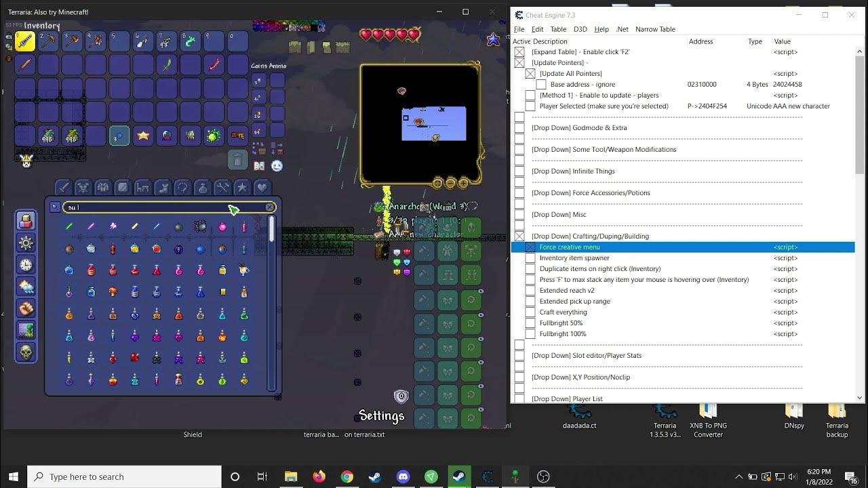
Task: Click the Settings button in Terraria
Action: pos(381,415)
